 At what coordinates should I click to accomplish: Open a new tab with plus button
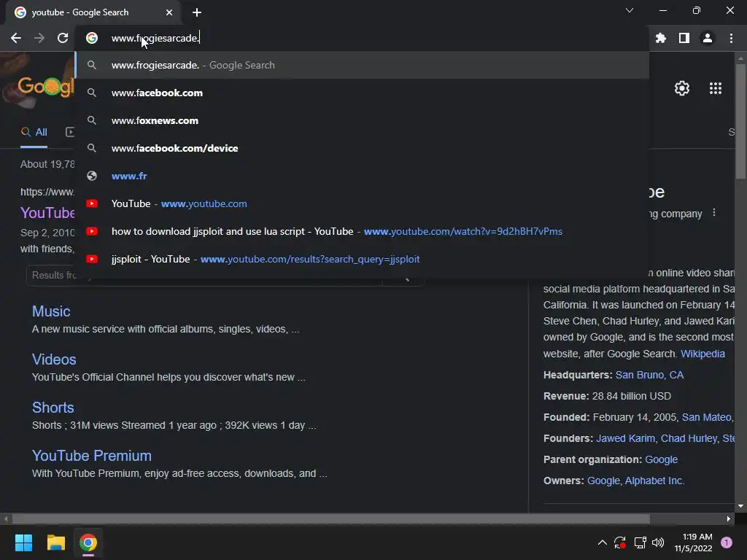click(197, 12)
